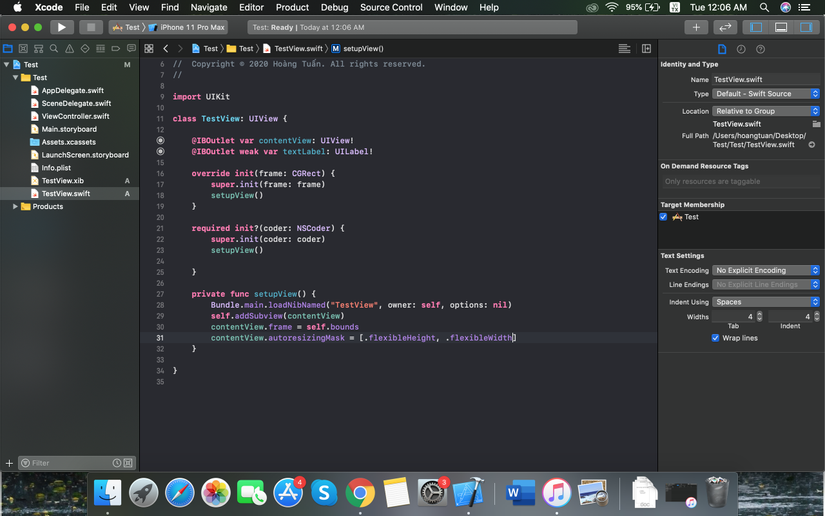Click the navigator Filter field
This screenshot has height=516, width=825.
click(x=68, y=463)
